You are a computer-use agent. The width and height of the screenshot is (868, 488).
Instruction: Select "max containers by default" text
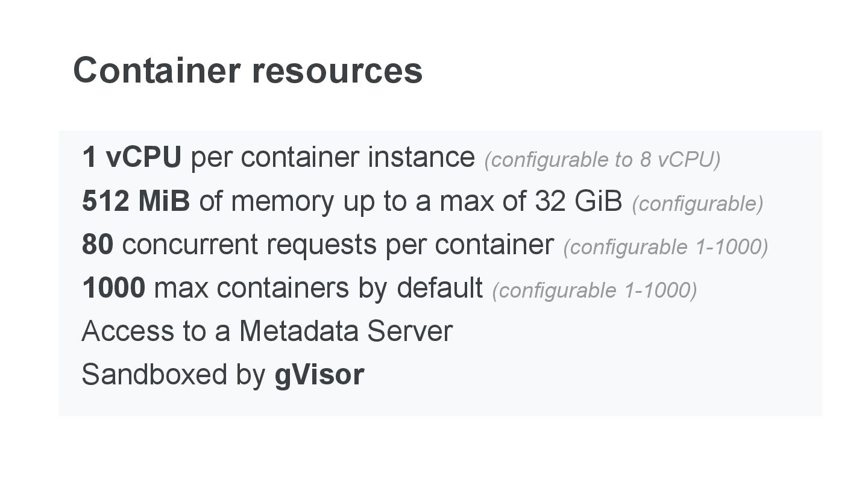(x=318, y=288)
